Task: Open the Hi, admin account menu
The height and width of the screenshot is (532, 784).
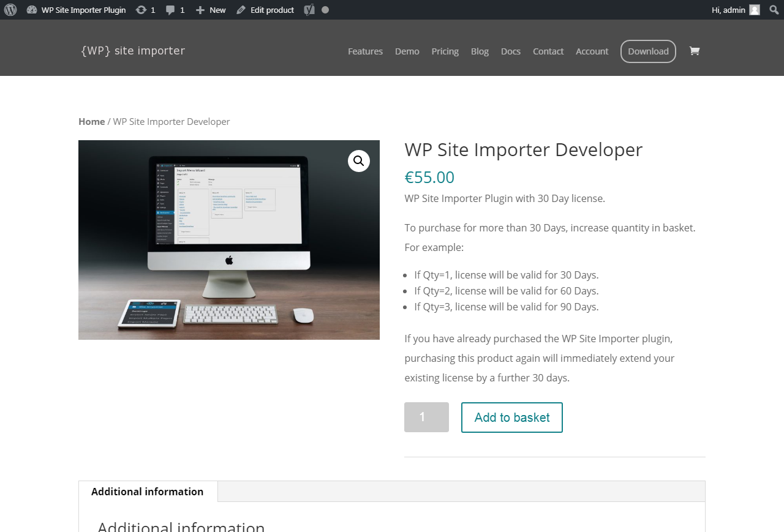Action: [736, 10]
